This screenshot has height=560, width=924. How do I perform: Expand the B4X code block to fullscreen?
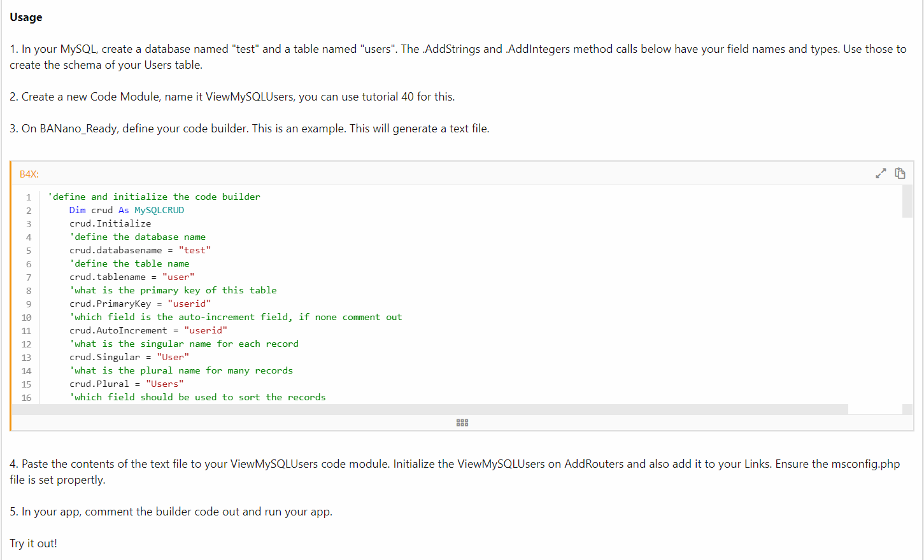tap(881, 173)
